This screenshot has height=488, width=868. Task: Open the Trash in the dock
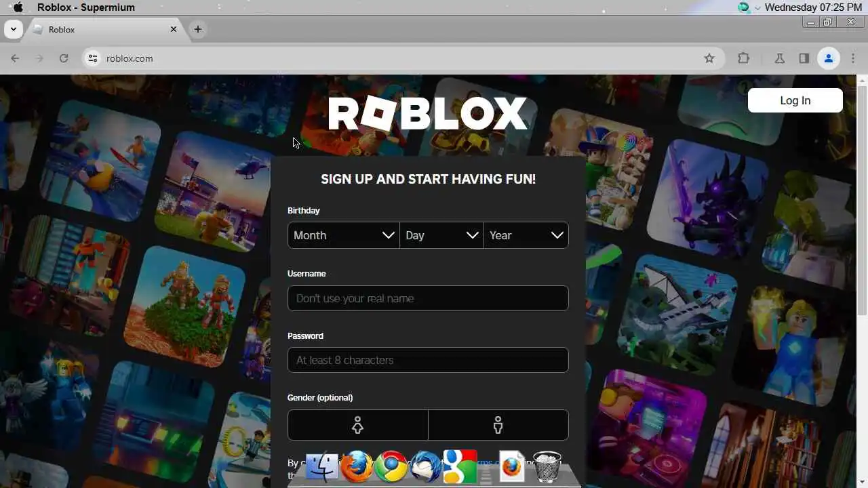tap(547, 467)
